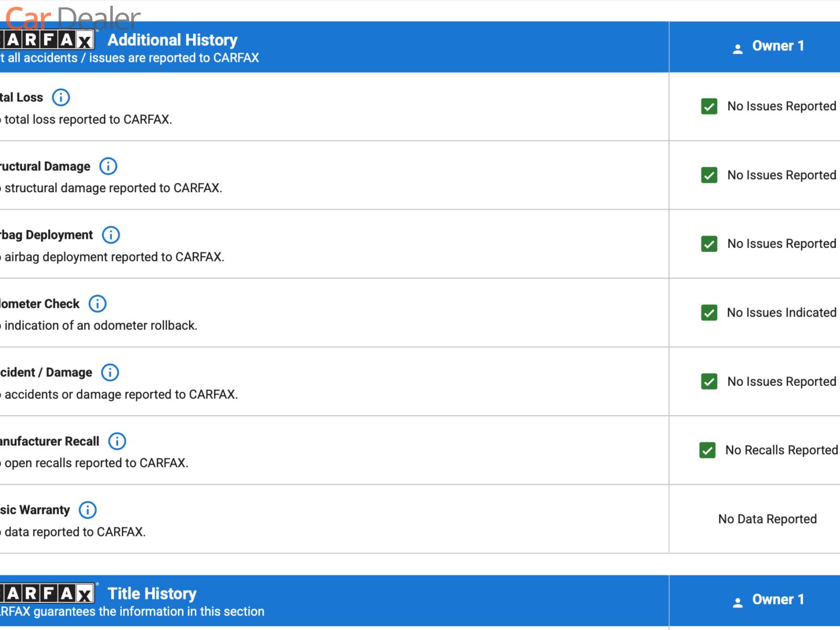Show Basic Warranty info icon details

coord(88,510)
